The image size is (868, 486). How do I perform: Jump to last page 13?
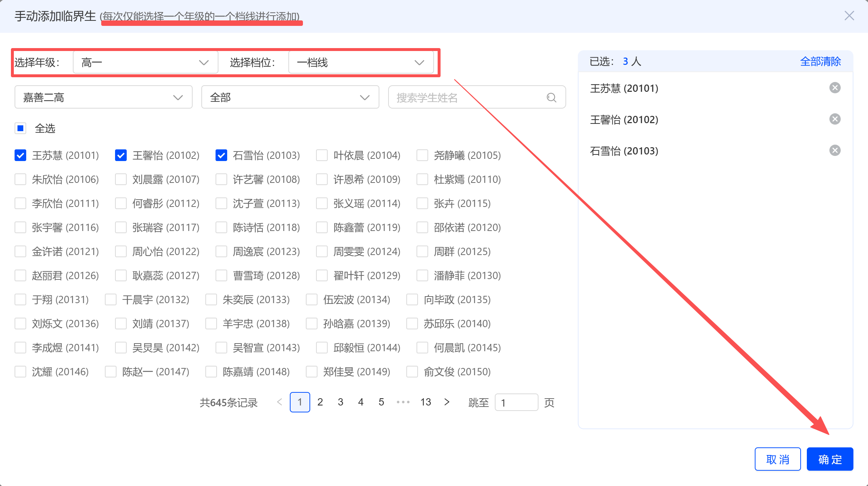pyautogui.click(x=426, y=402)
